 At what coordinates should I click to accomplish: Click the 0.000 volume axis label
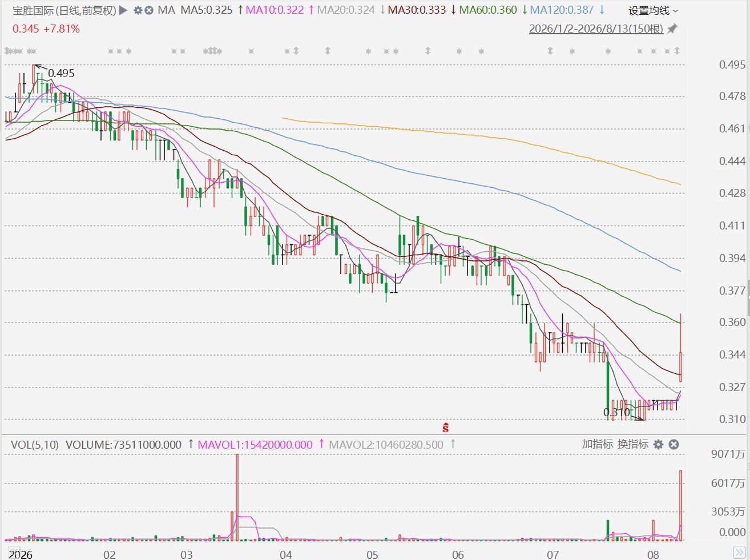732,532
